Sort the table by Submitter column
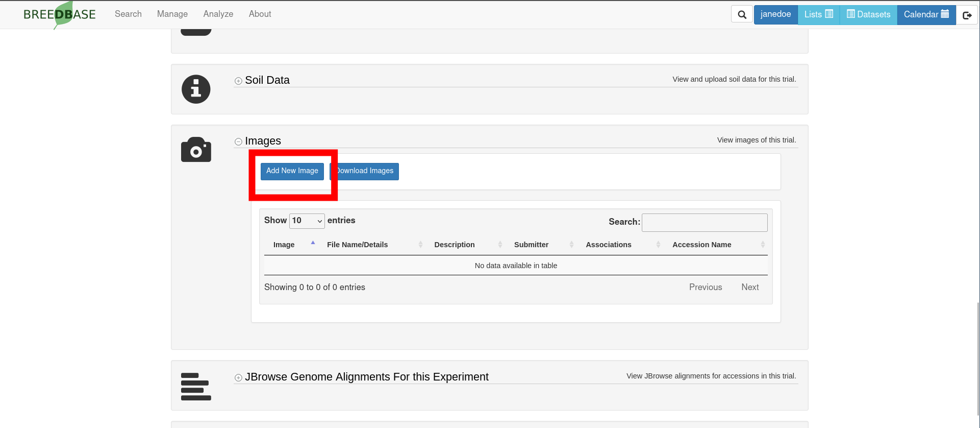This screenshot has width=980, height=428. coord(531,245)
